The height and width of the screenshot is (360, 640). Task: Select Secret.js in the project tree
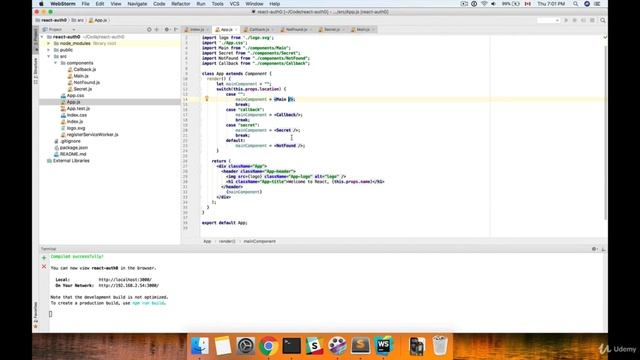pos(79,89)
